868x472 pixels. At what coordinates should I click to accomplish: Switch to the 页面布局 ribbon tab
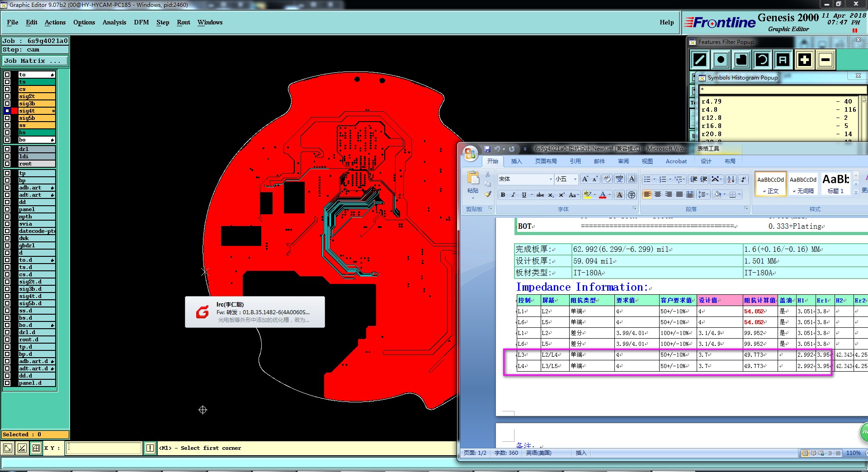click(546, 161)
